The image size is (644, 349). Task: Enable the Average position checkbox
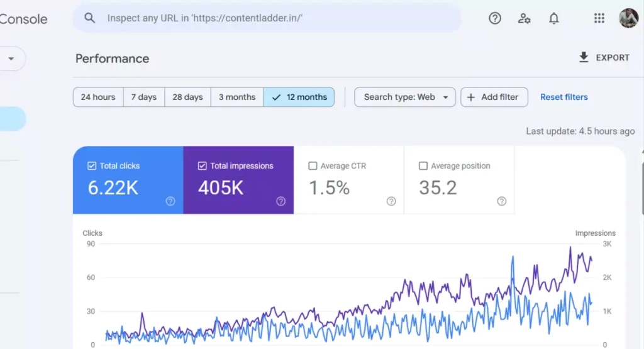(423, 166)
